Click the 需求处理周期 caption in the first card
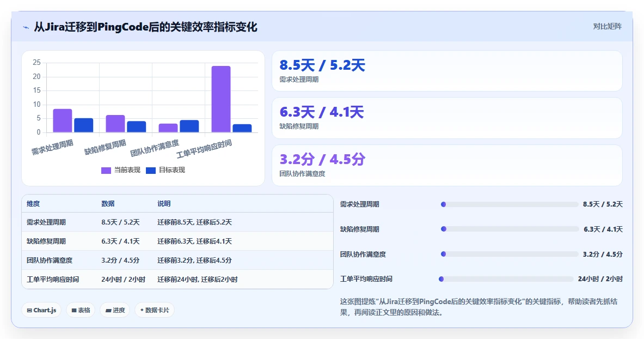Image resolution: width=644 pixels, height=339 pixels. point(299,80)
